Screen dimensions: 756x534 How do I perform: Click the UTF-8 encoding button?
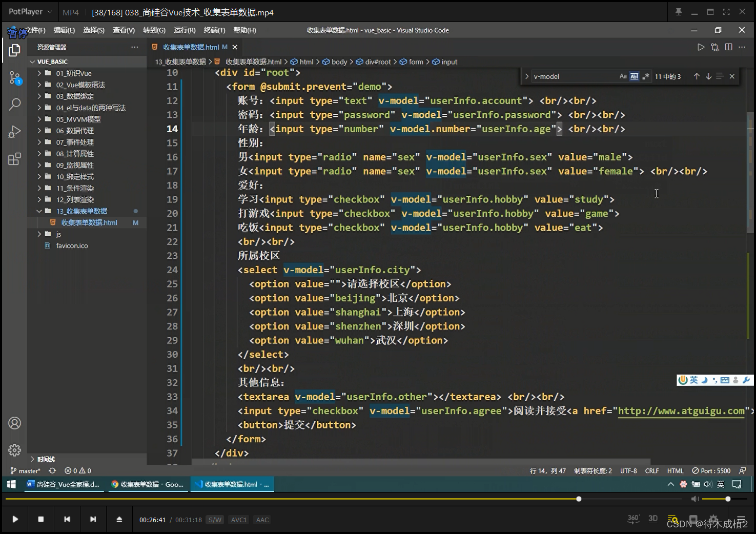pos(628,470)
